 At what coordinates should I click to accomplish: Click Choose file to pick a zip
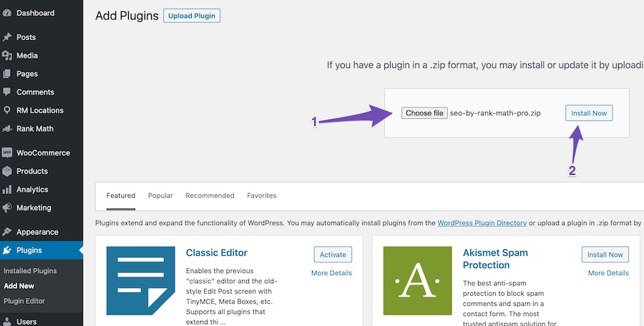point(424,113)
